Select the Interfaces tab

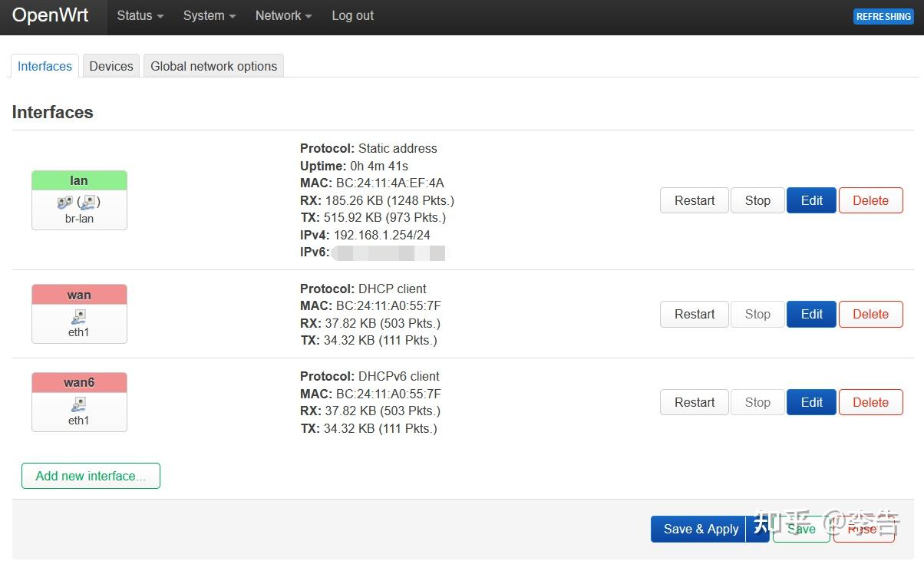44,66
